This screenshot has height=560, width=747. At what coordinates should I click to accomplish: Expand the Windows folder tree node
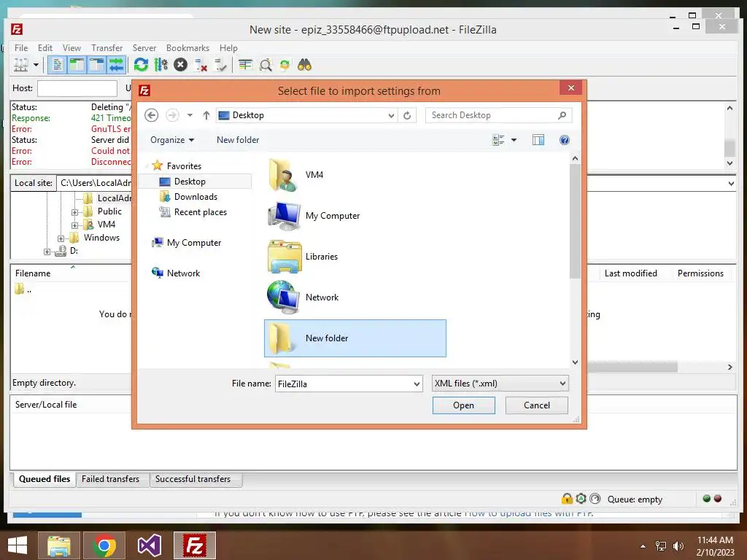point(61,238)
